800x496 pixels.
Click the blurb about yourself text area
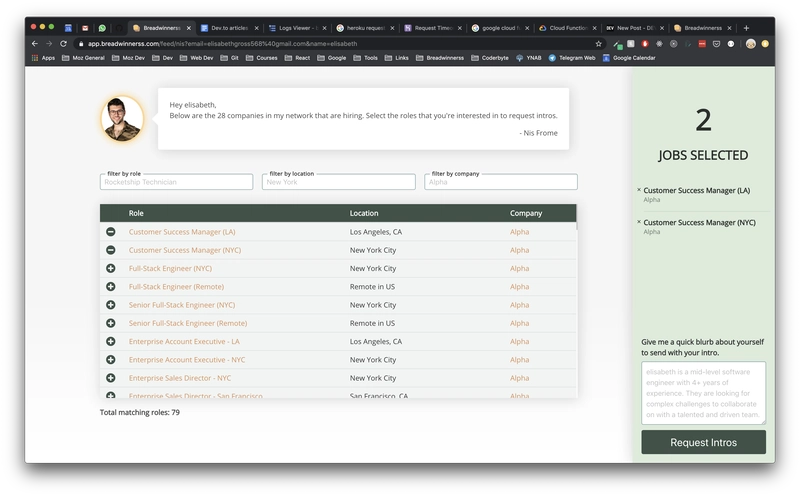(704, 393)
